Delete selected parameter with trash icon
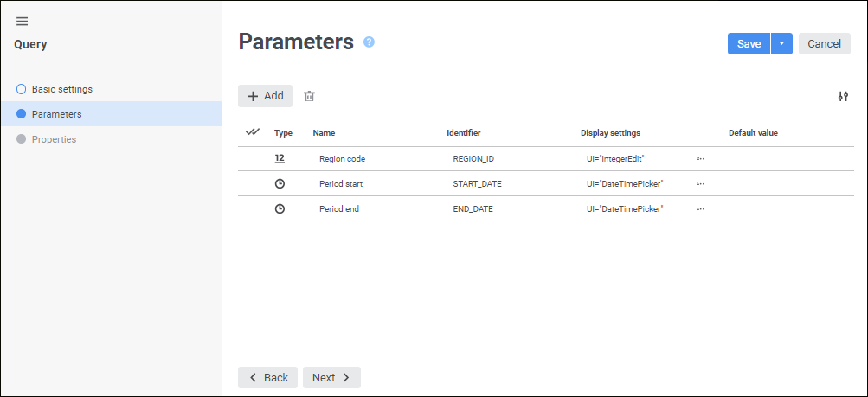868x397 pixels. pos(309,96)
